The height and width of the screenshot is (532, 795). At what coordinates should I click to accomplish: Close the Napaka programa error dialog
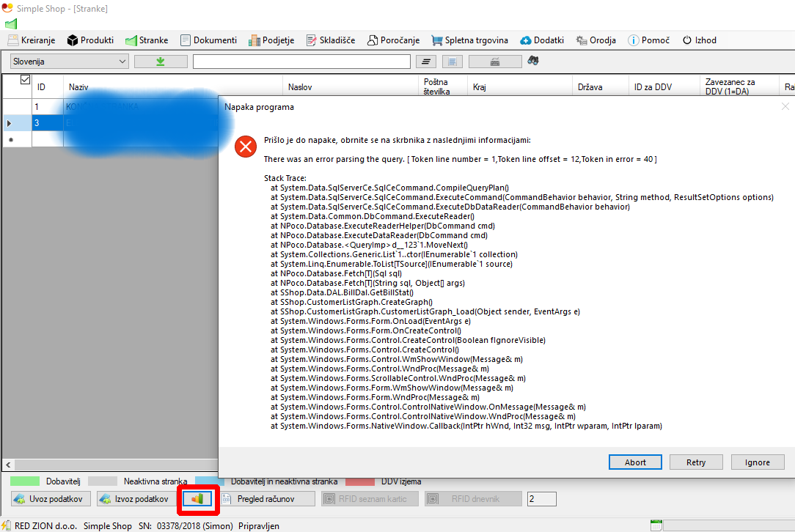coord(785,107)
